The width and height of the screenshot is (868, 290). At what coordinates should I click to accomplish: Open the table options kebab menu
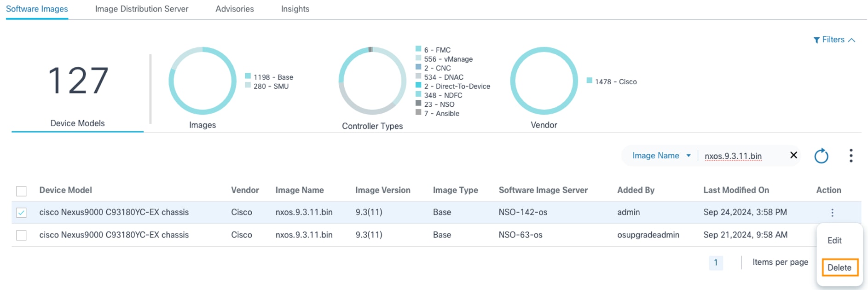pyautogui.click(x=851, y=156)
